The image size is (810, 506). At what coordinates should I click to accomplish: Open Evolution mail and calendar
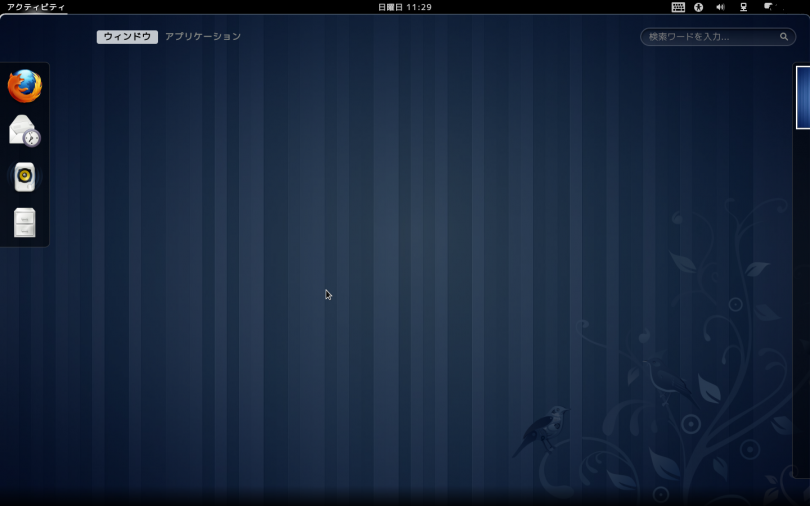pyautogui.click(x=25, y=131)
